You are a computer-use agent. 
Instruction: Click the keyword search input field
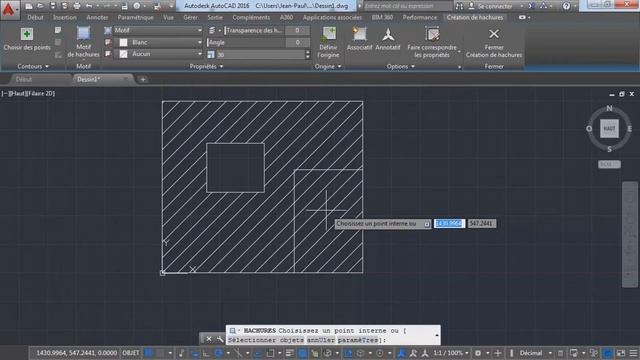pos(407,6)
